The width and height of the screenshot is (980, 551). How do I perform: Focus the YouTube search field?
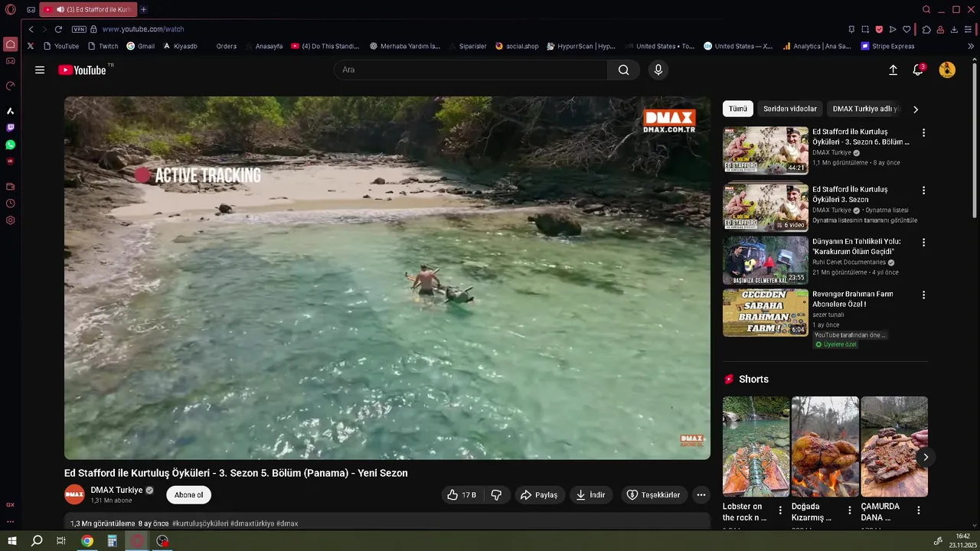pyautogui.click(x=471, y=70)
